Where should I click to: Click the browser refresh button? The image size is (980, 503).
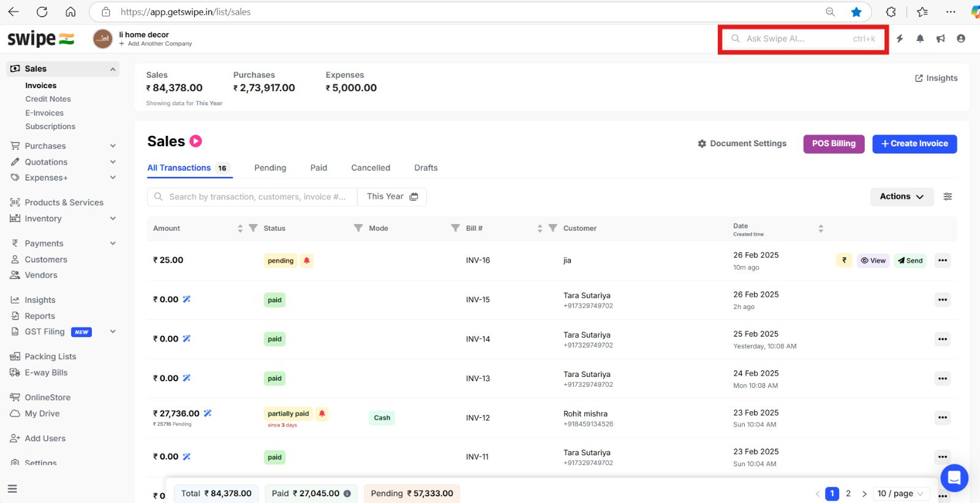tap(42, 12)
